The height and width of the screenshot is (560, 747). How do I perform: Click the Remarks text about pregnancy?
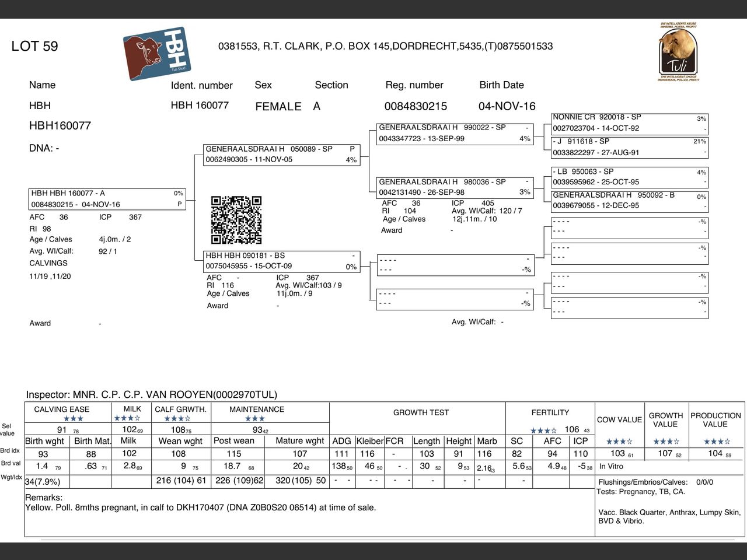click(200, 508)
